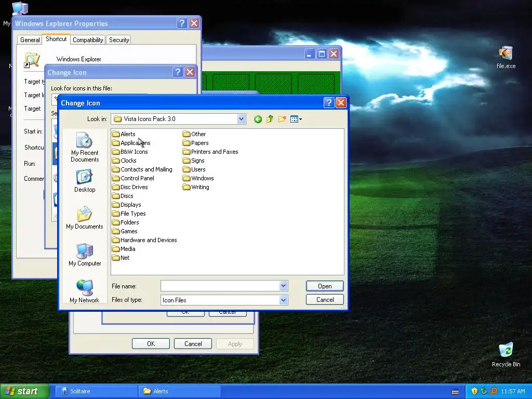Expand the File name dropdown arrow
532x399 pixels.
click(284, 286)
